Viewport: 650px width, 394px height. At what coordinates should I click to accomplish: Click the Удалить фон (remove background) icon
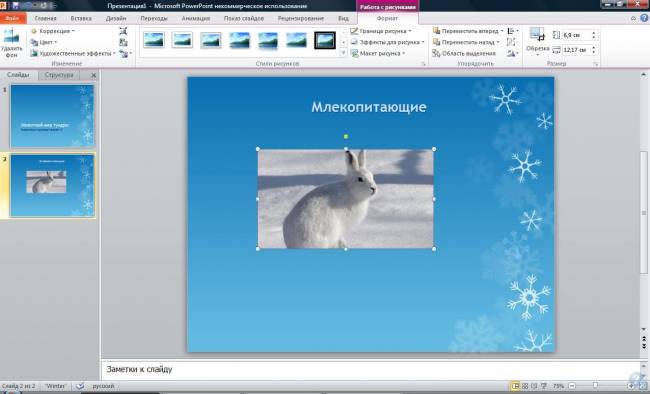(11, 42)
